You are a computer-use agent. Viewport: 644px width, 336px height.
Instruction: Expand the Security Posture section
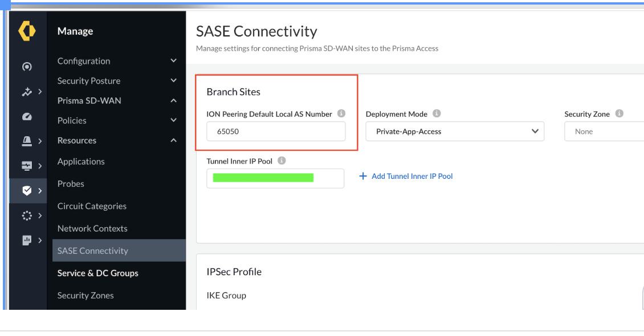pyautogui.click(x=174, y=81)
